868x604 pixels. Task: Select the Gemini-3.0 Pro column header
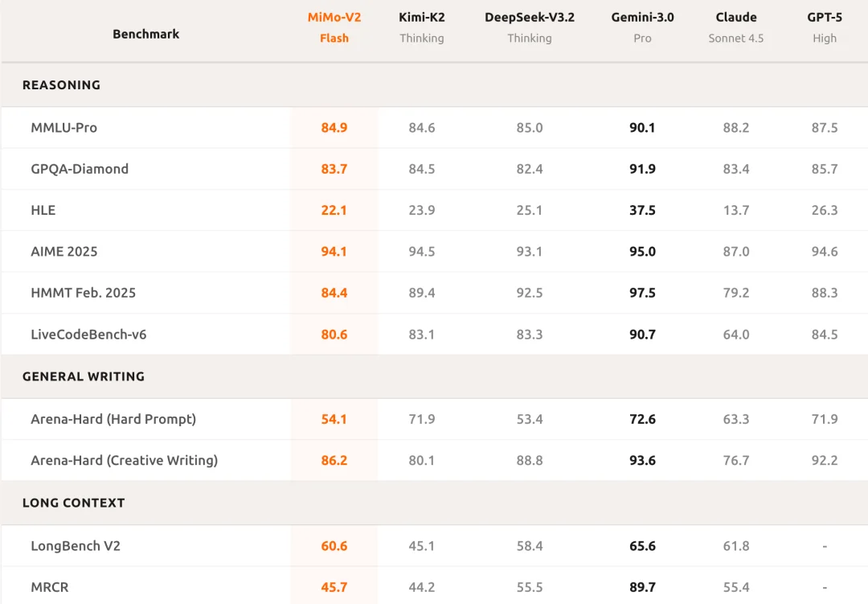click(x=642, y=27)
